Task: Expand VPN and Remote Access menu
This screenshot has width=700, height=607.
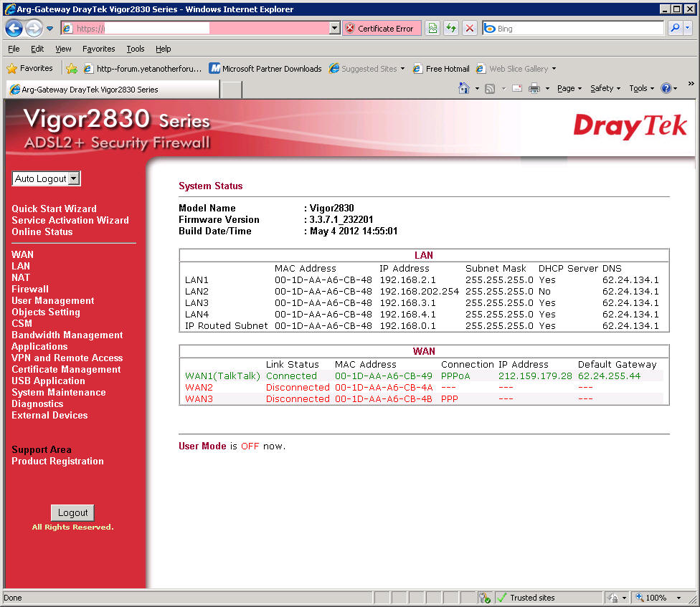Action: pyautogui.click(x=67, y=358)
